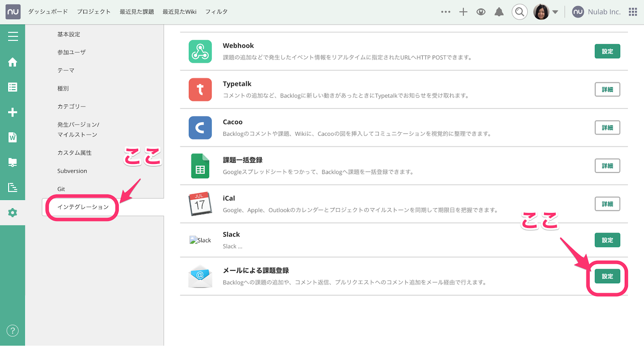Expand the hamburger sidebar menu
Viewport: 644px width, 356px height.
13,36
